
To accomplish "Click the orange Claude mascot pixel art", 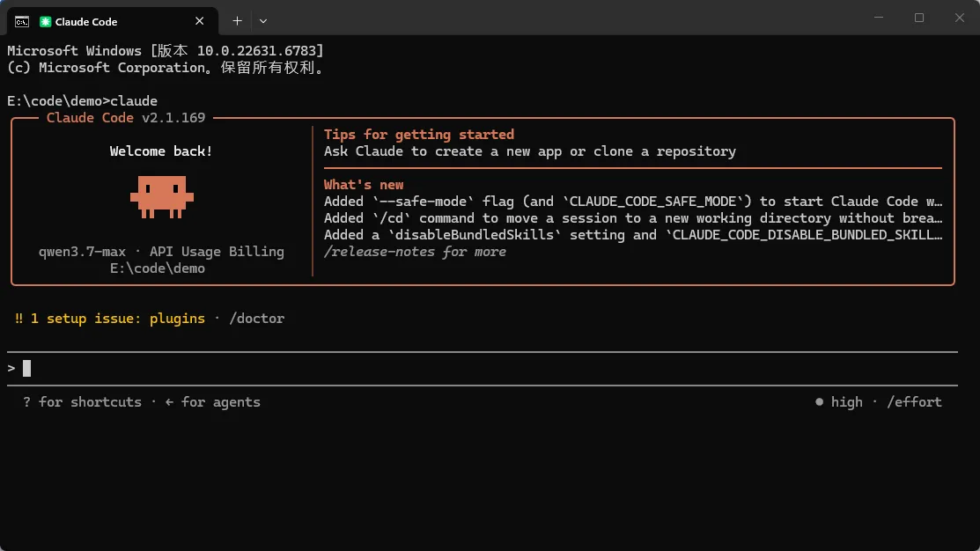I will pyautogui.click(x=162, y=197).
